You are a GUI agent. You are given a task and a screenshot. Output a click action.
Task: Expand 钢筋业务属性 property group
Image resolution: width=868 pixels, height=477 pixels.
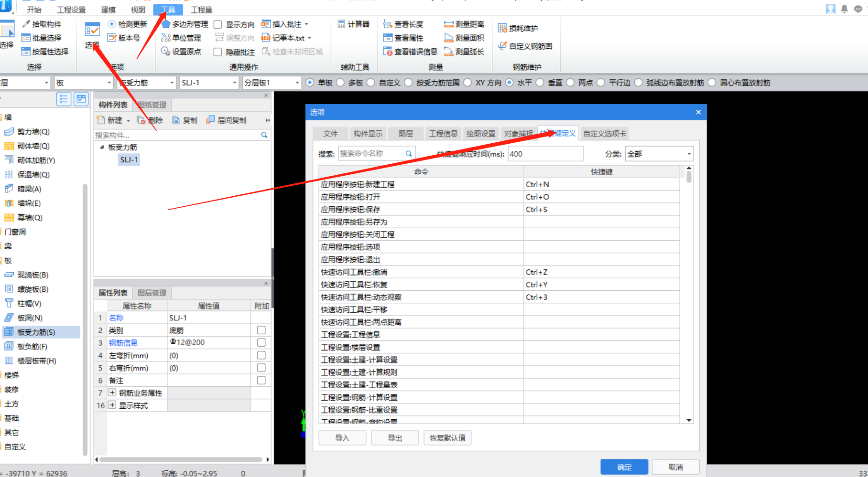[x=112, y=392]
